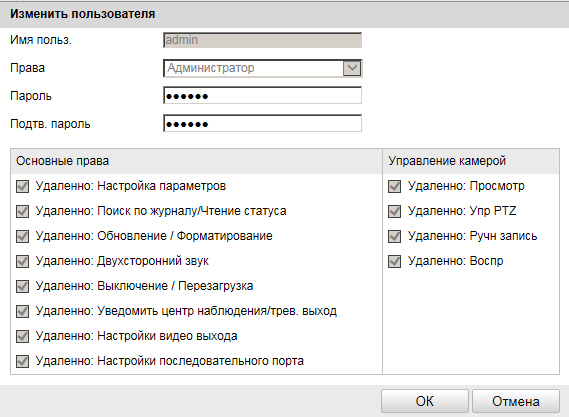Toggle Удаленно: Просмотр camera checkbox

point(394,187)
